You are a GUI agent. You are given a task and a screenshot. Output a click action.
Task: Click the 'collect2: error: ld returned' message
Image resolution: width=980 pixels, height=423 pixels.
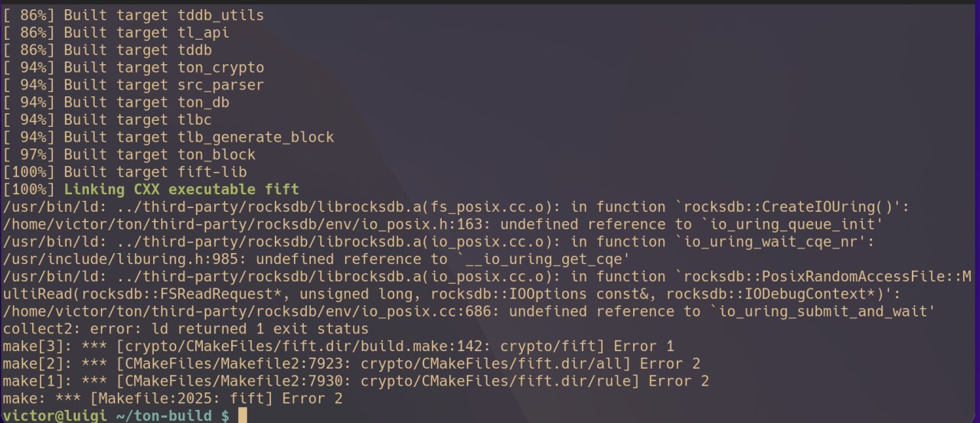[186, 329]
